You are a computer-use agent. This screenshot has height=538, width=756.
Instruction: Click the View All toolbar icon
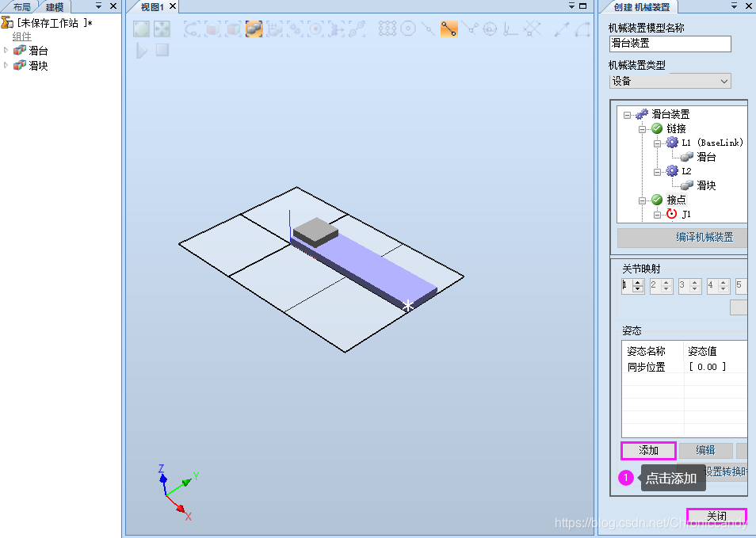pyautogui.click(x=141, y=29)
